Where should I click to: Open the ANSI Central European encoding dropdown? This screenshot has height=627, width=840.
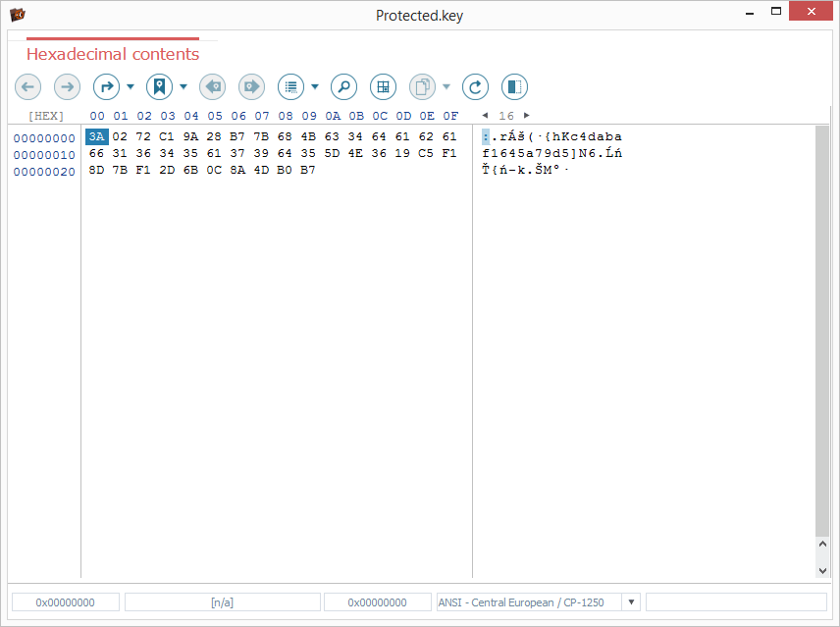click(631, 602)
